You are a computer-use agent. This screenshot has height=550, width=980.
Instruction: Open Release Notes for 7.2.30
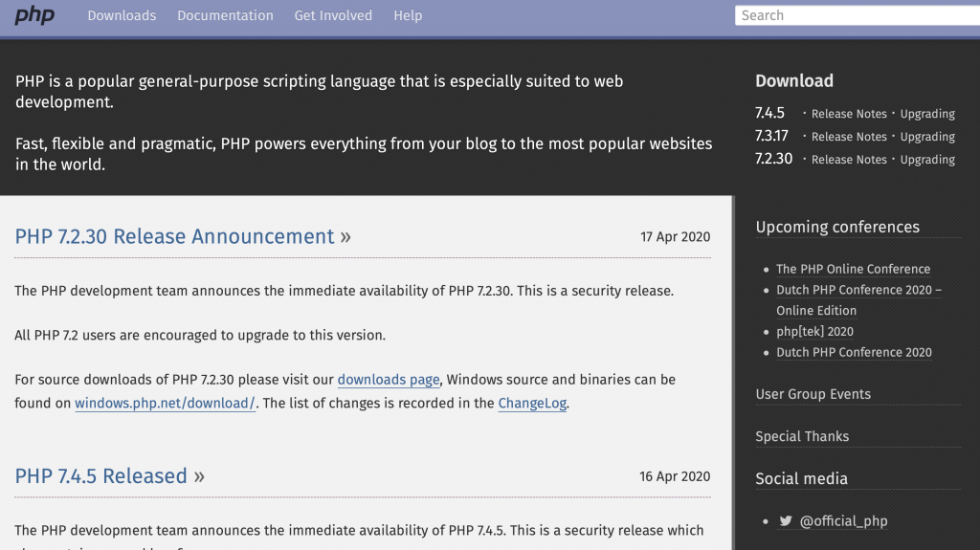click(x=849, y=160)
